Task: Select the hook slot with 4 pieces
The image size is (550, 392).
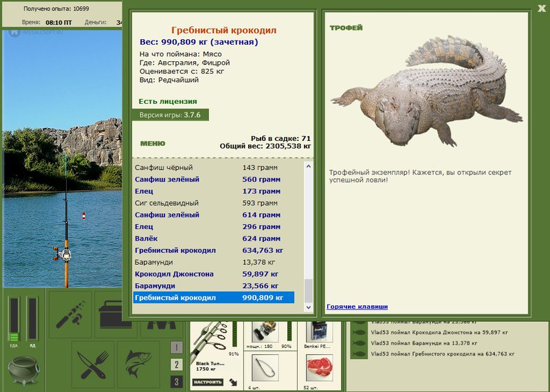Action: tap(265, 368)
